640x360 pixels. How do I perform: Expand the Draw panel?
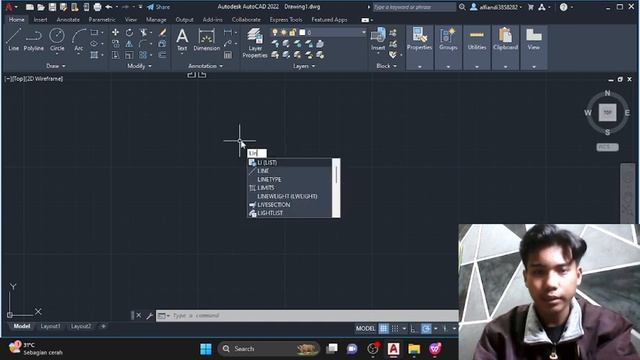pos(56,66)
